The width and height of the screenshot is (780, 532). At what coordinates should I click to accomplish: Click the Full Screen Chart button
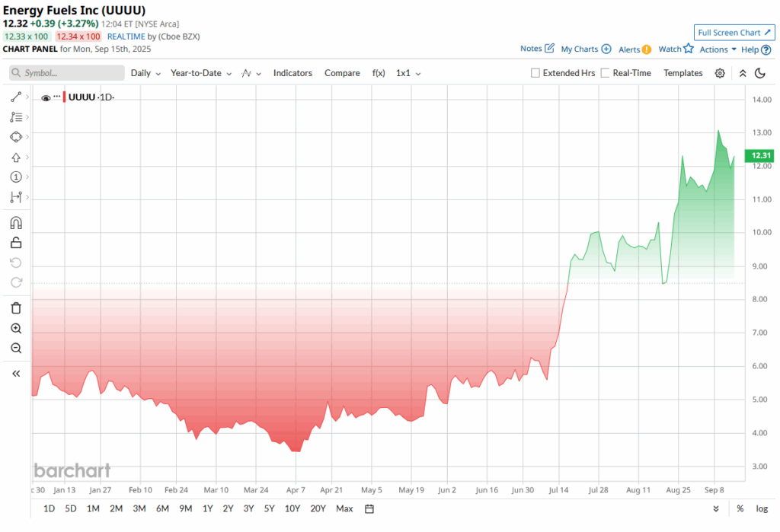click(734, 33)
